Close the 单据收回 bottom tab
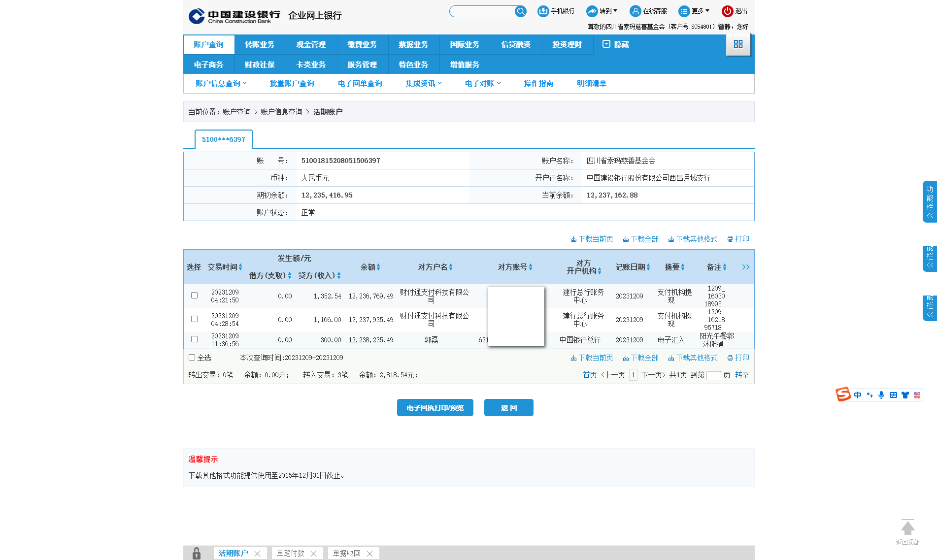Screen dimensions: 937x560 point(369,554)
